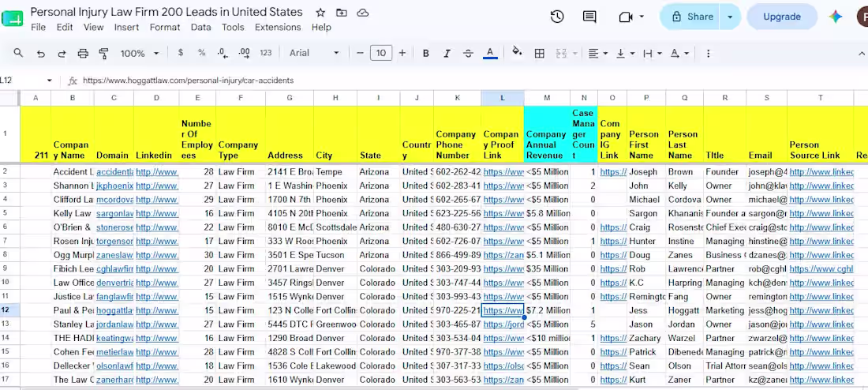Image resolution: width=868 pixels, height=390 pixels.
Task: Click the video meeting camera icon
Action: [626, 17]
